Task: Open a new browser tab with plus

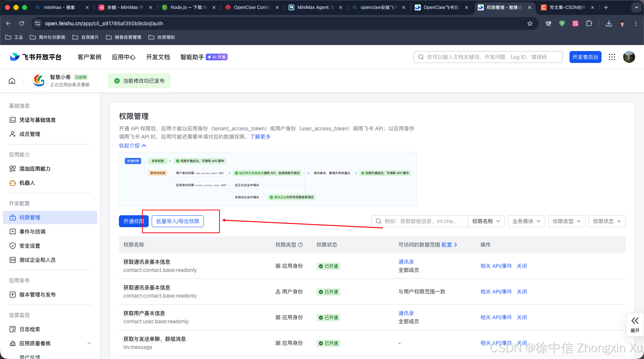Action: (606, 7)
